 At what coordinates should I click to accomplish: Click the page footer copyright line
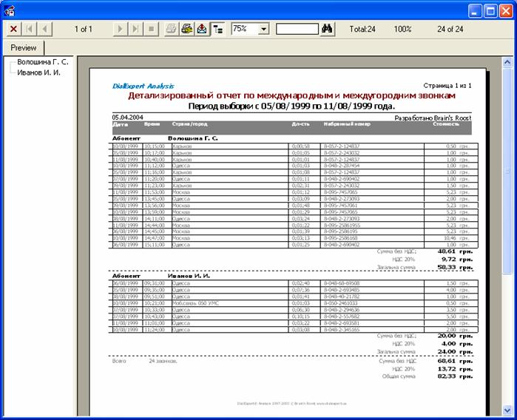coord(292,404)
